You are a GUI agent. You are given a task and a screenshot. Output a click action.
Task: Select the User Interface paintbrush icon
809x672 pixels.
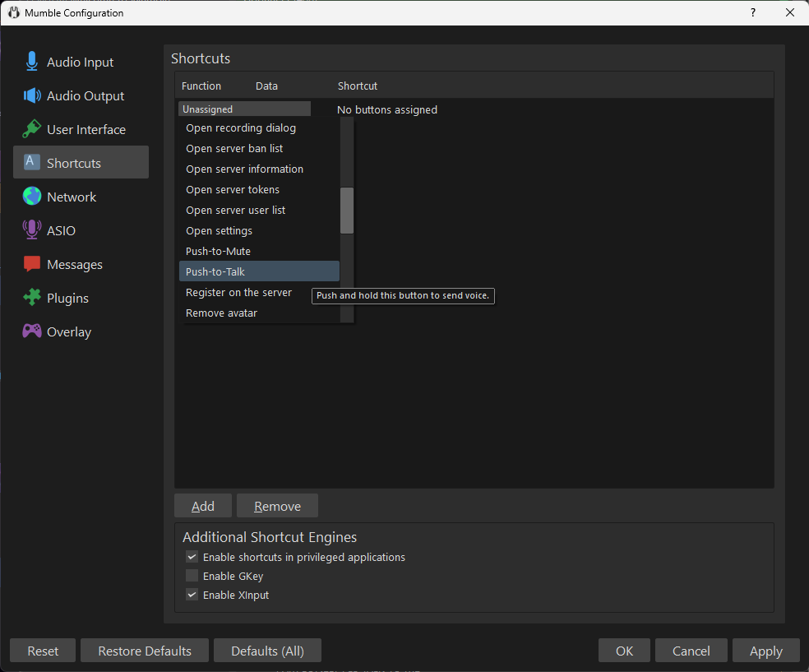(x=32, y=129)
